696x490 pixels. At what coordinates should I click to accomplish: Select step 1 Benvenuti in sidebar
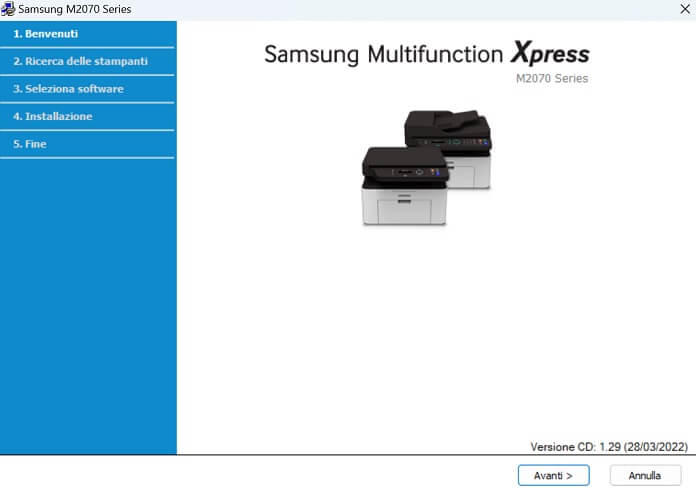tap(46, 34)
